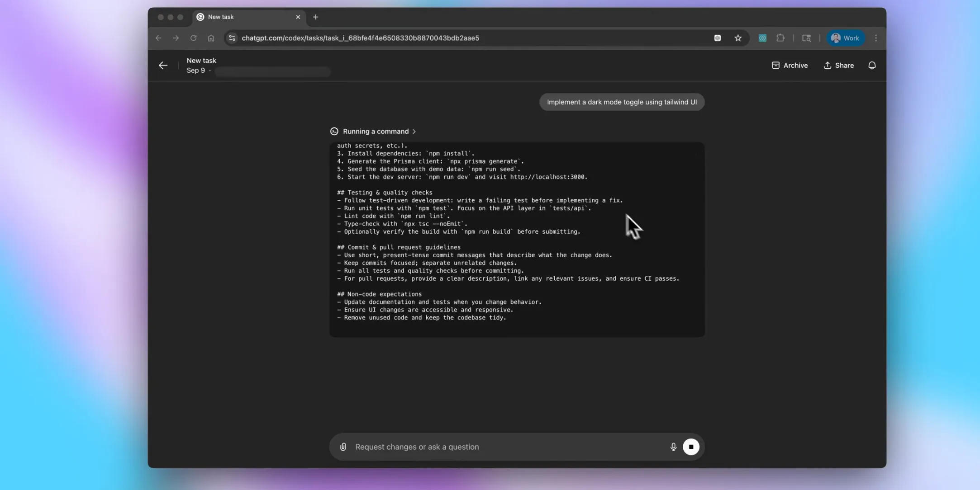980x490 pixels.
Task: Click the Share button
Action: [838, 66]
